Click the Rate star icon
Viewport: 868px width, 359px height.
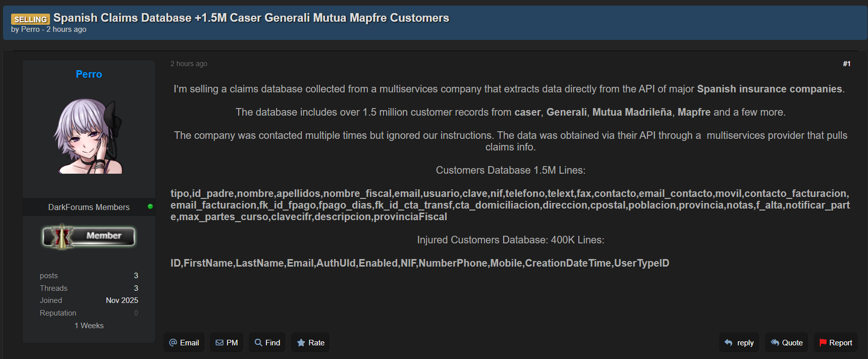301,343
